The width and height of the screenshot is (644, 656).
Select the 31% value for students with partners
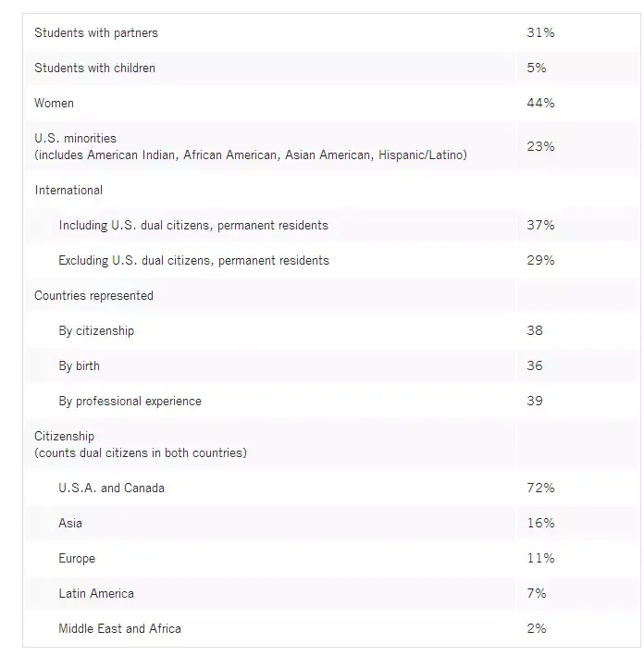[540, 33]
